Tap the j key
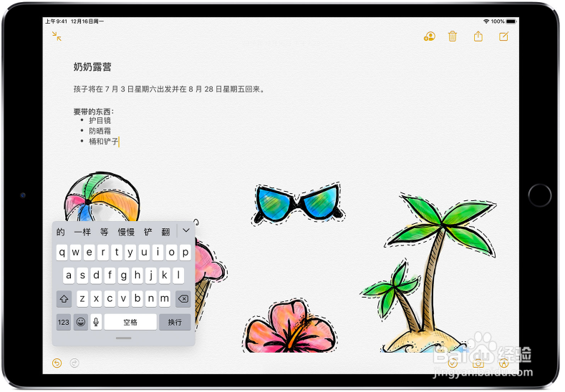Viewport: 565px width, 392px height. click(x=151, y=275)
